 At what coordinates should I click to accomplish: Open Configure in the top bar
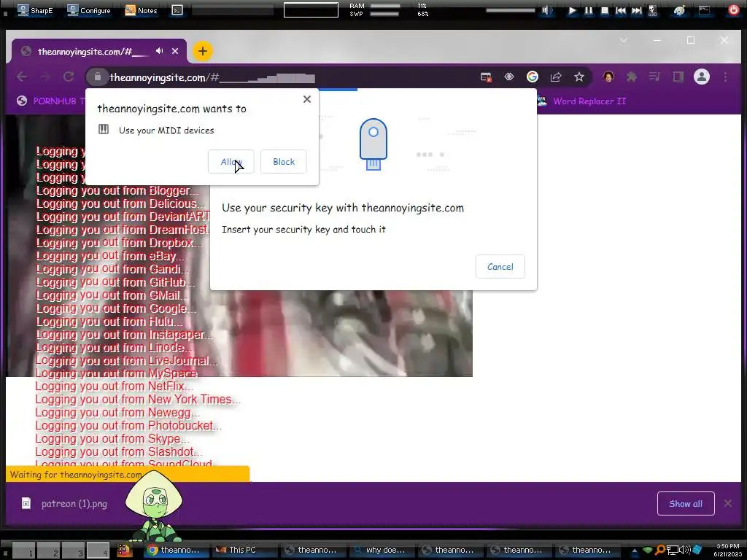click(88, 10)
